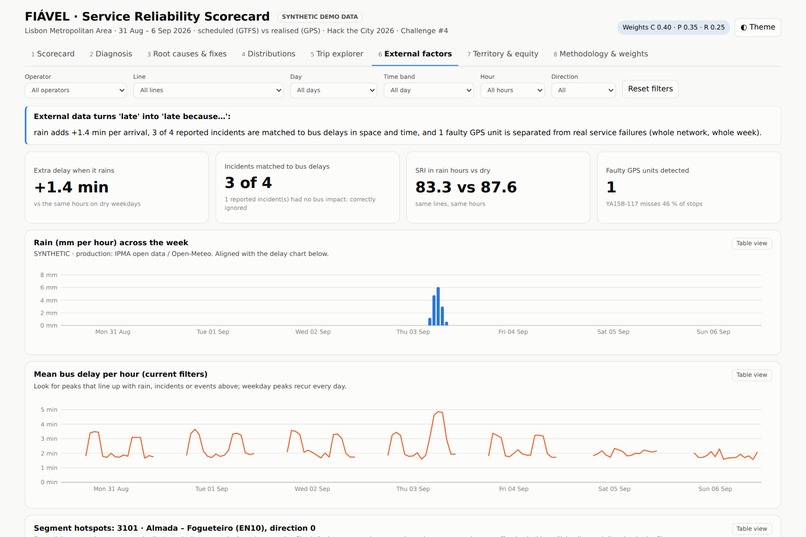The width and height of the screenshot is (806, 537).
Task: Expand the Line dropdown
Action: 208,90
